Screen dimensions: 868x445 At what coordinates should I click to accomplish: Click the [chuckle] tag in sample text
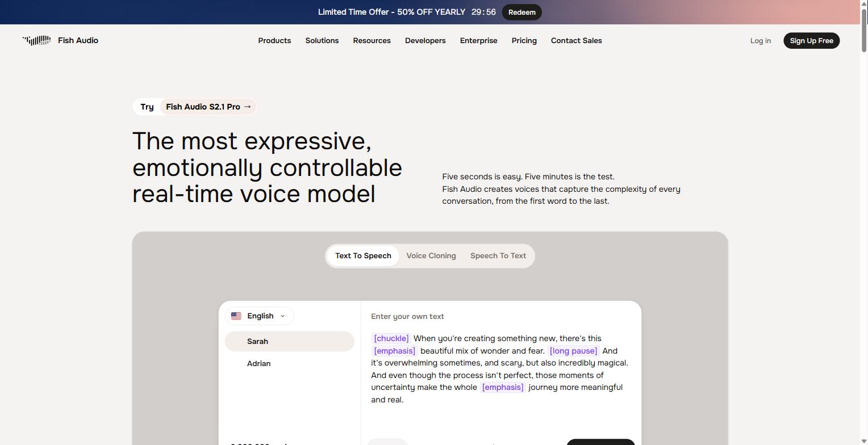coord(391,338)
